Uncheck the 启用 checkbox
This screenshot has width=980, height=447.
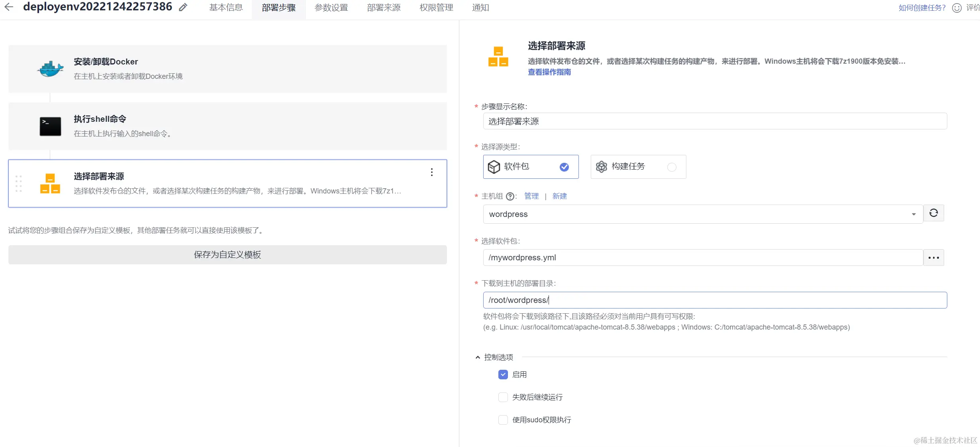tap(503, 375)
